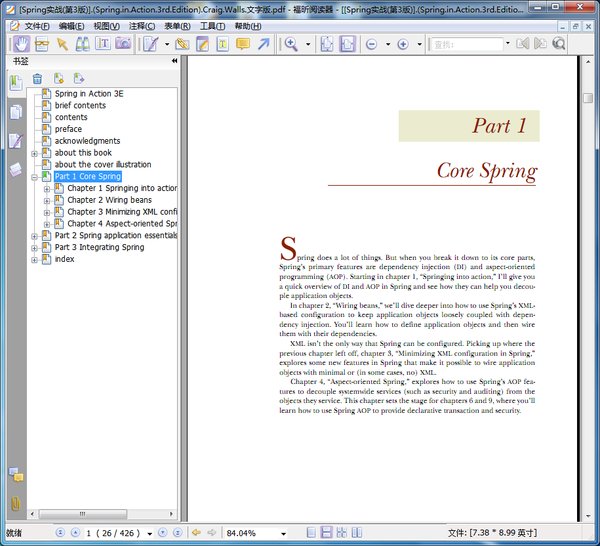Show the Bookmarks panel sidebar tab
This screenshot has height=546, width=600.
point(16,83)
